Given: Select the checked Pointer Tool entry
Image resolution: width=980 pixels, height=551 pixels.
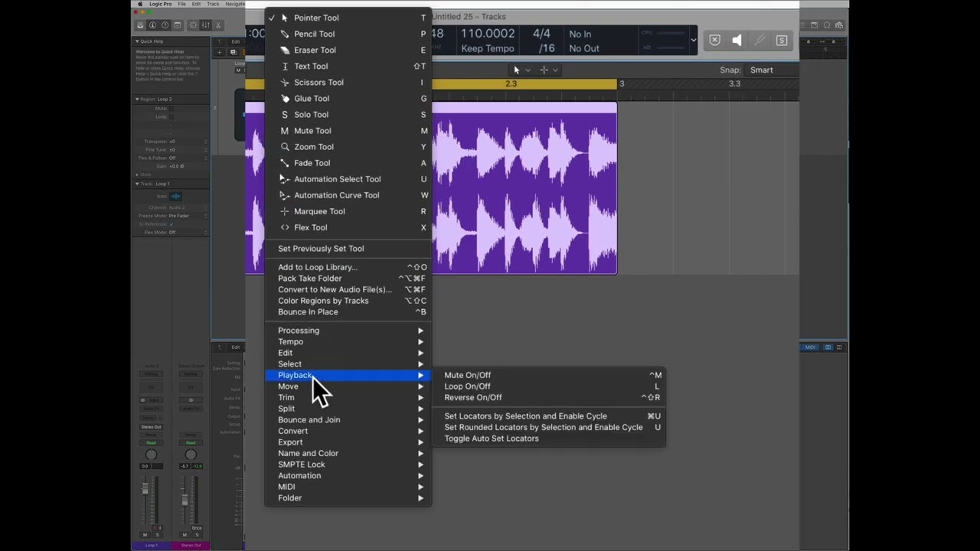Looking at the screenshot, I should point(348,18).
